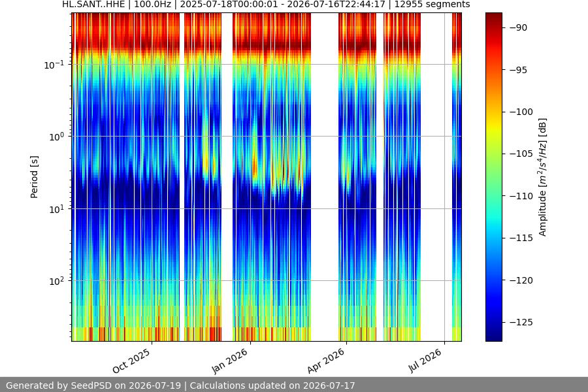Click the 'Apr 2026' x-axis tick label

tap(326, 361)
